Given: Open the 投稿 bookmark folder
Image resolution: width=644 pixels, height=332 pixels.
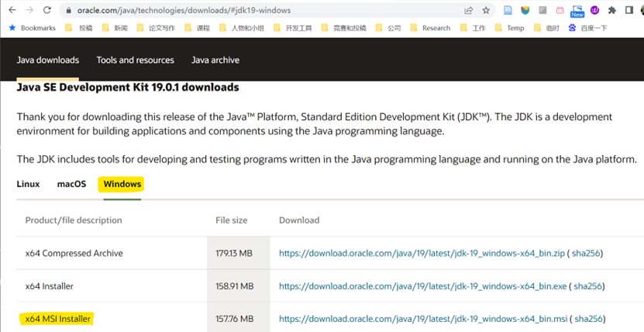Looking at the screenshot, I should (79, 28).
